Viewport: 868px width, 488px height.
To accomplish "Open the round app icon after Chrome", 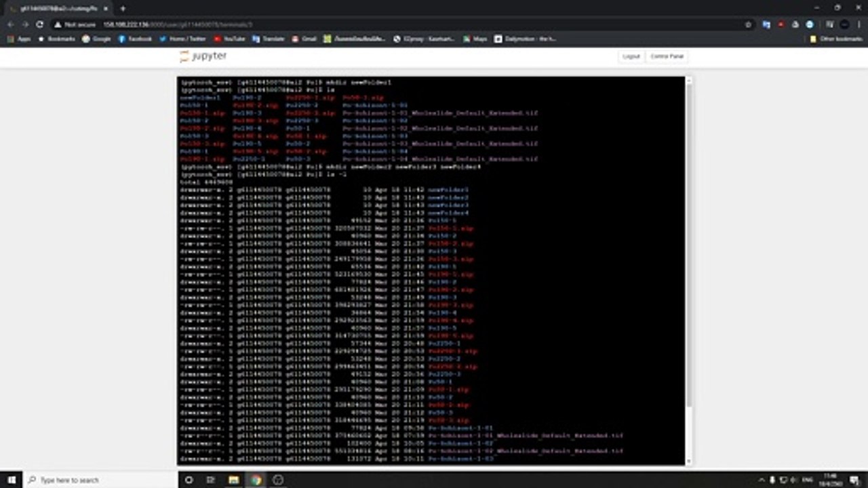I will pos(278,480).
